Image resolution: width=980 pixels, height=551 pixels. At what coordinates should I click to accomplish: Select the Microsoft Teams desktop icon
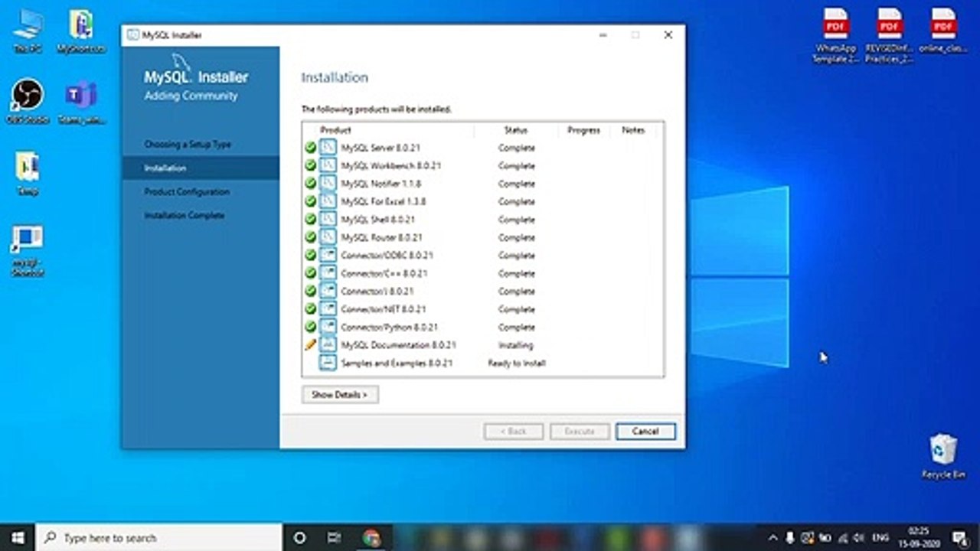tap(80, 102)
